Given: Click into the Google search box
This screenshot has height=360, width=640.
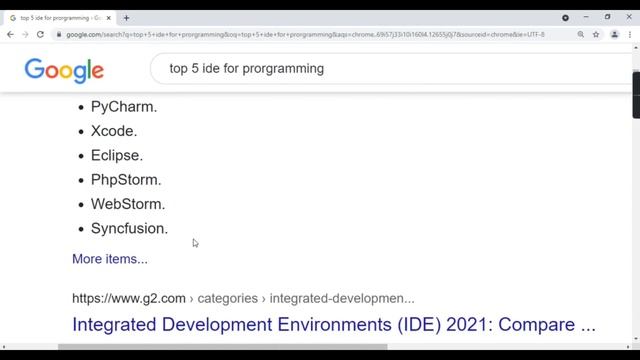Looking at the screenshot, I should 392,69.
